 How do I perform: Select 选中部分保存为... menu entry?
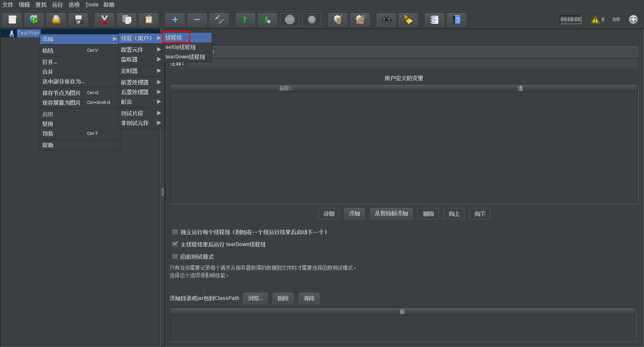pos(80,81)
